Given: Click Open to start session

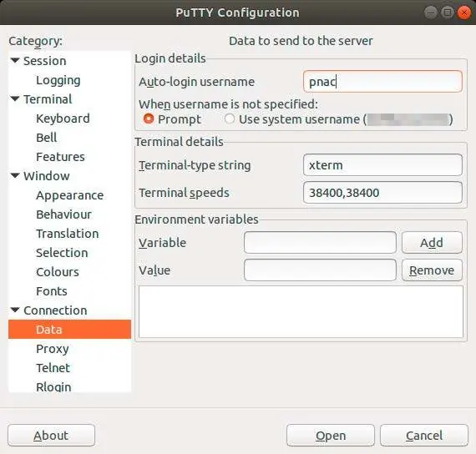Looking at the screenshot, I should (331, 435).
